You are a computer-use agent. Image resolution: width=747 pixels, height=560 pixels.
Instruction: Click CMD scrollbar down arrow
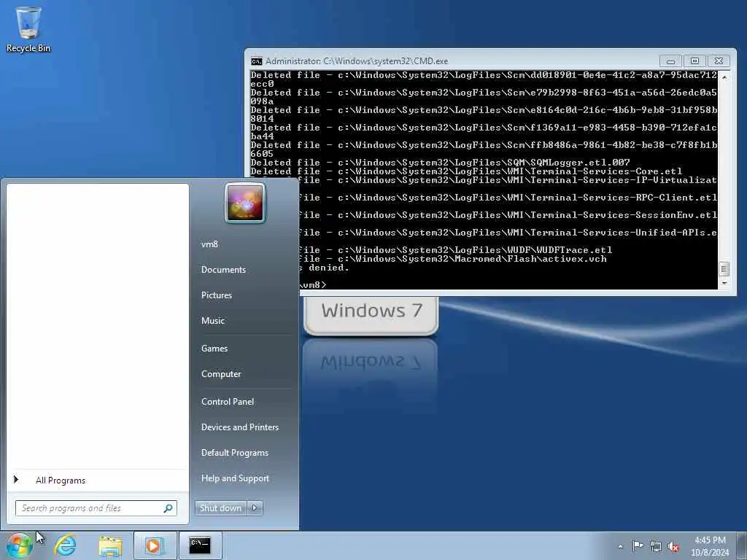(724, 284)
